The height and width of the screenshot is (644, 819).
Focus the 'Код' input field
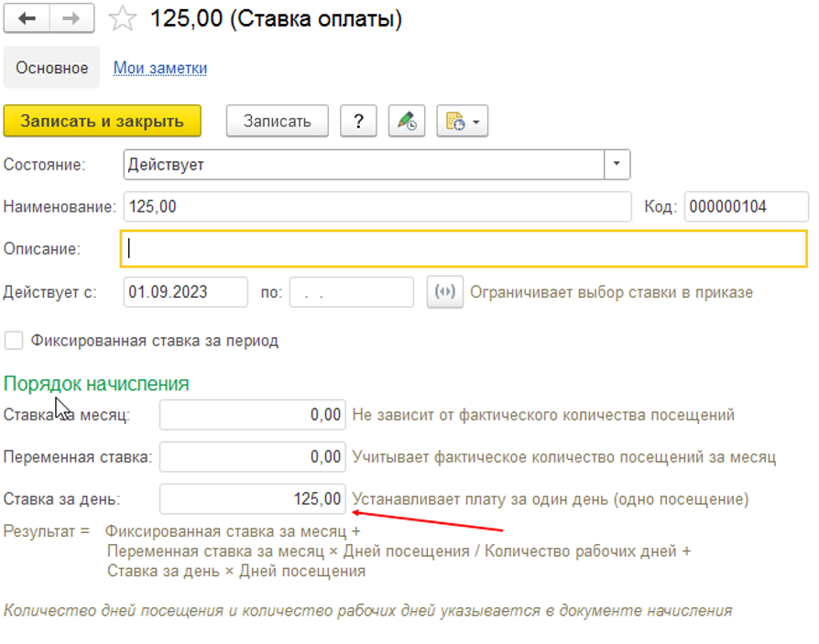(746, 207)
